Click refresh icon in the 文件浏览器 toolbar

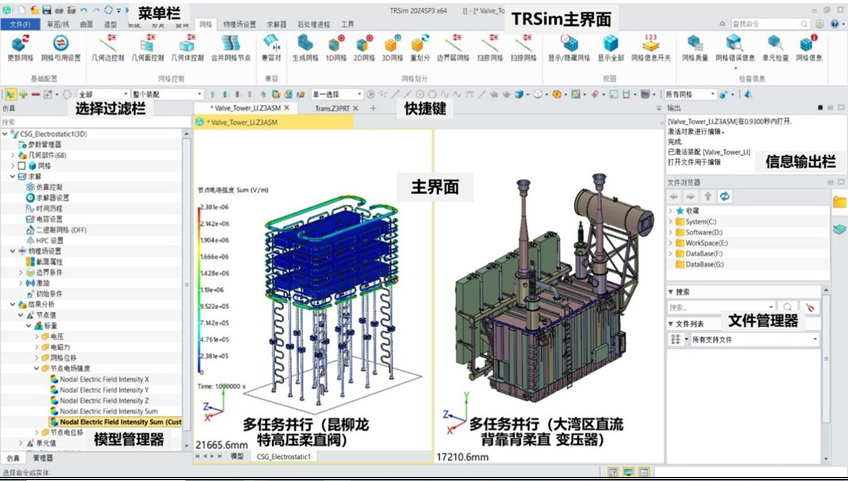click(725, 196)
